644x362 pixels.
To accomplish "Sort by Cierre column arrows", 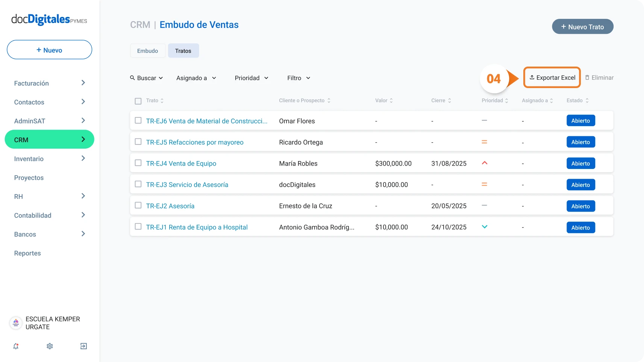I will [x=450, y=101].
